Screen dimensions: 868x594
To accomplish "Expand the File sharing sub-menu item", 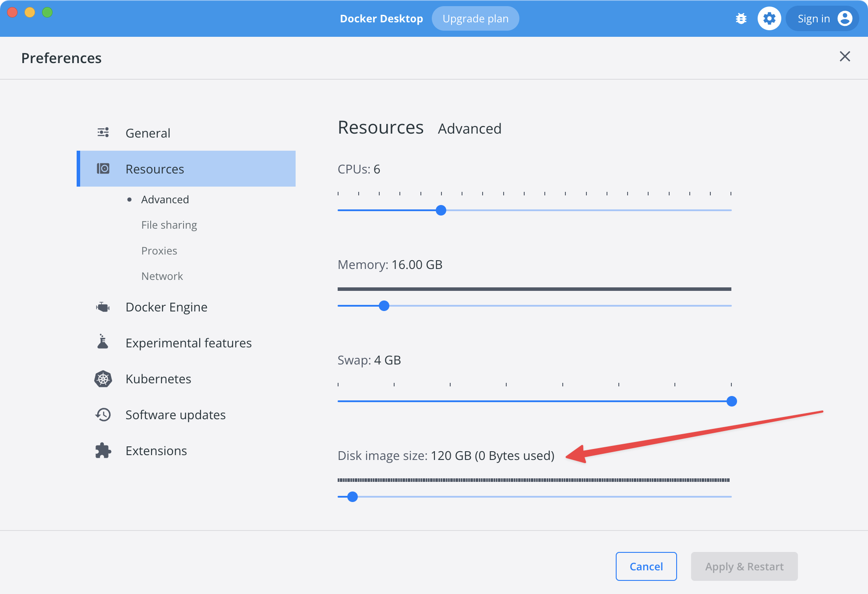I will pos(169,224).
